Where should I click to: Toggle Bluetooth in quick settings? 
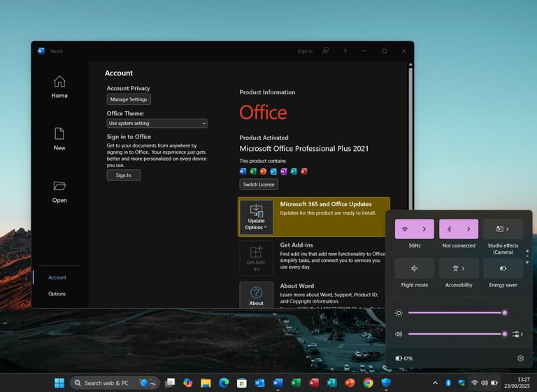(450, 229)
